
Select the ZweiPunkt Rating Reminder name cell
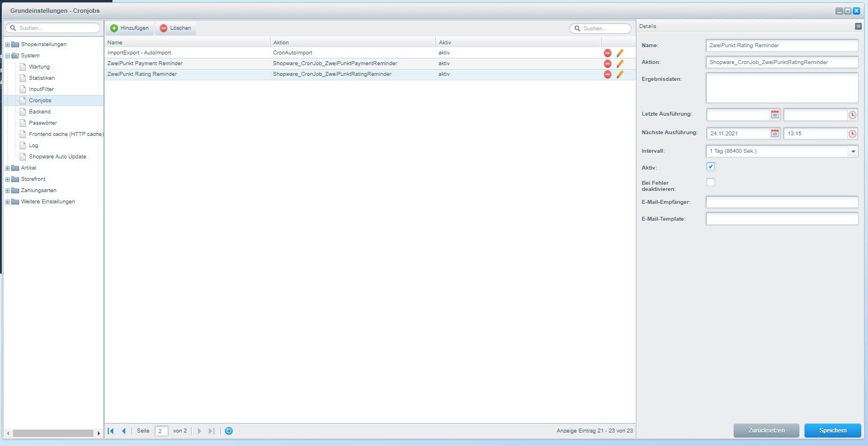[x=187, y=74]
